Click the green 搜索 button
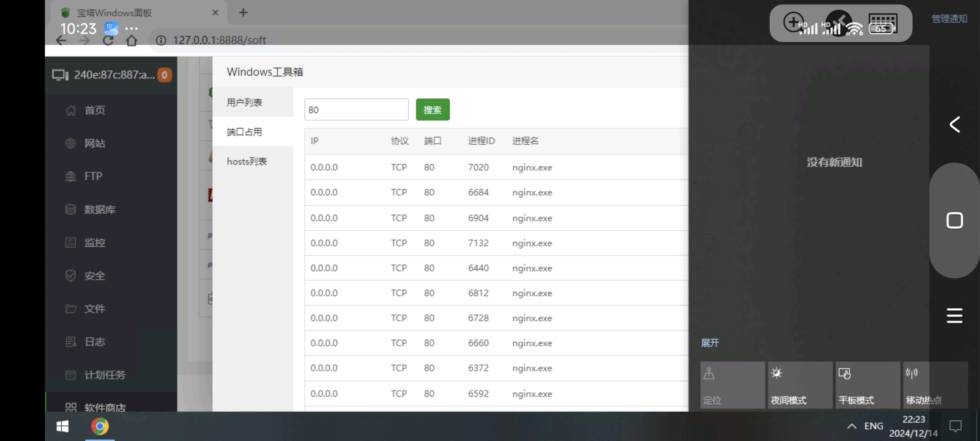The image size is (980, 441). 433,110
